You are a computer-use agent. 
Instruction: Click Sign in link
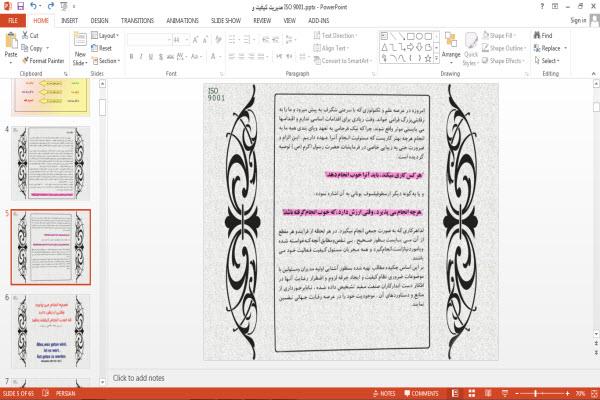coord(578,20)
